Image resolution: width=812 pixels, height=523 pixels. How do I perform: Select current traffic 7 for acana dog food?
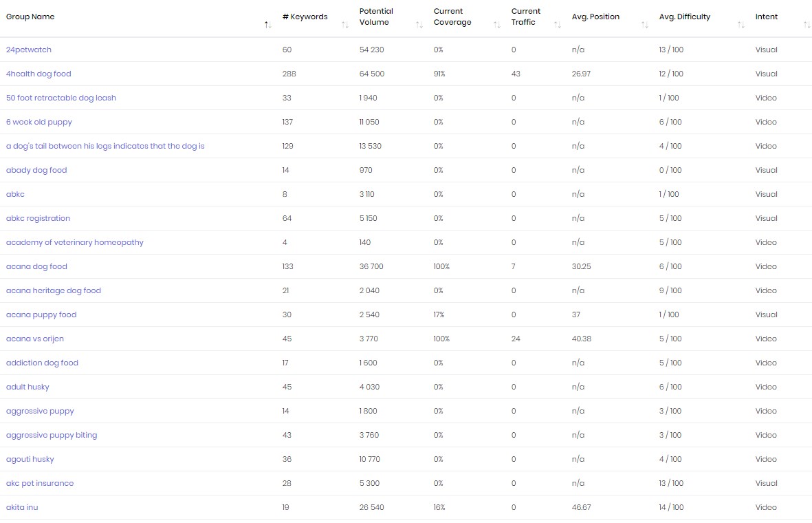513,266
